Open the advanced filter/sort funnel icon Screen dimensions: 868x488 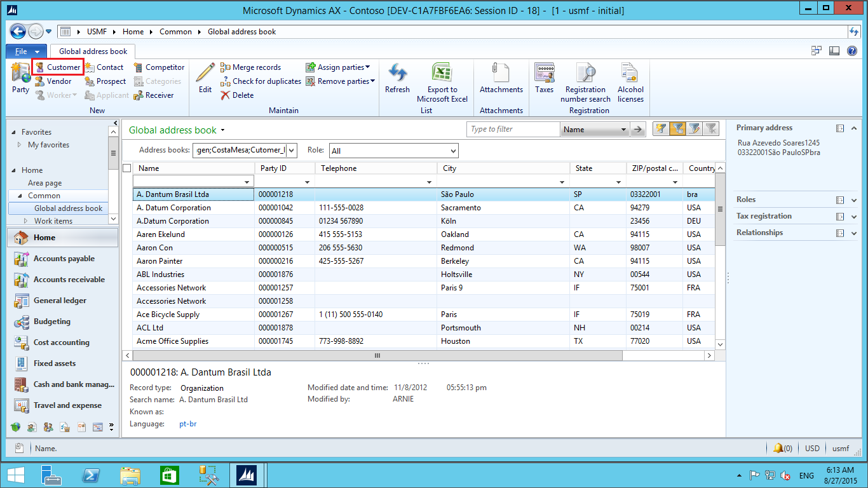pos(694,129)
